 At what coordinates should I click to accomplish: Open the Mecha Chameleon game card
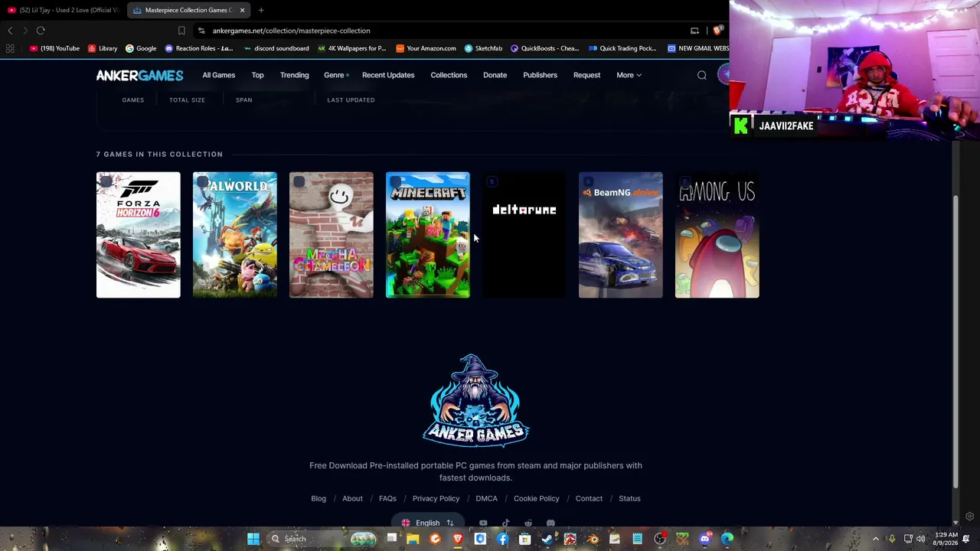pos(331,235)
